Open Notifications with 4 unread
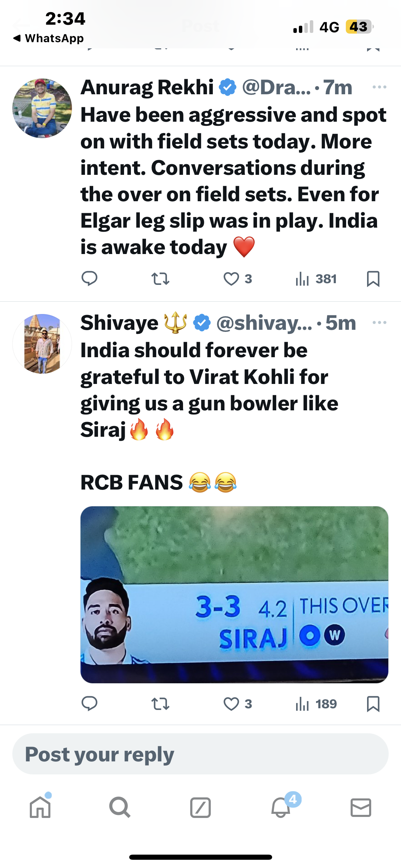This screenshot has width=401, height=868. 281,807
